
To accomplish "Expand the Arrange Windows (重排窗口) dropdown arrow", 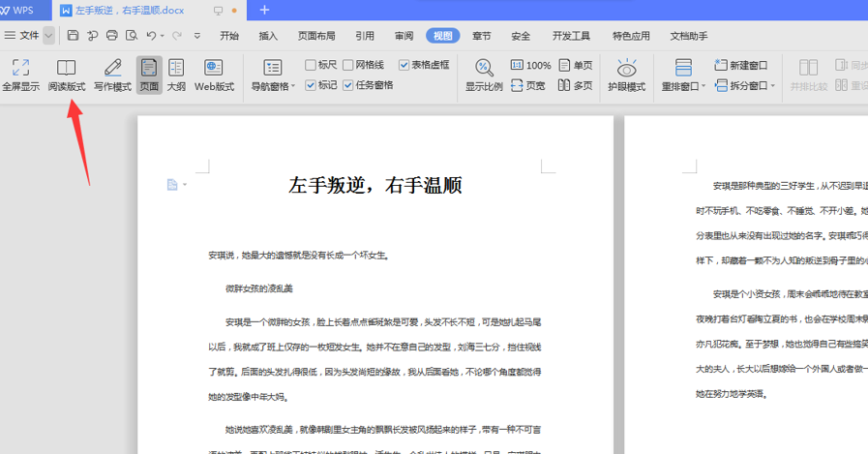I will coord(703,86).
